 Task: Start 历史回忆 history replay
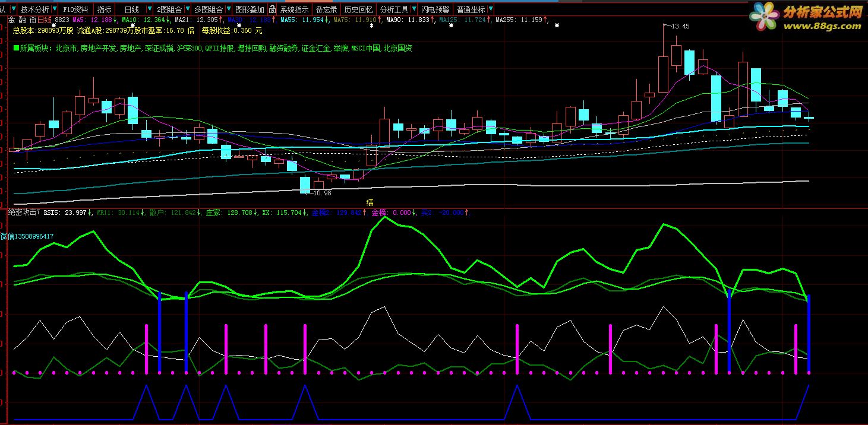click(359, 9)
